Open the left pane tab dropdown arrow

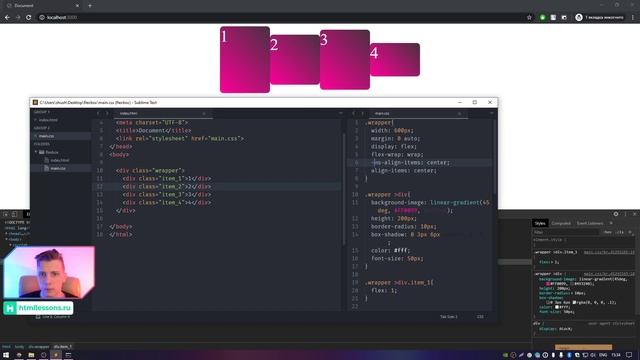tap(340, 113)
